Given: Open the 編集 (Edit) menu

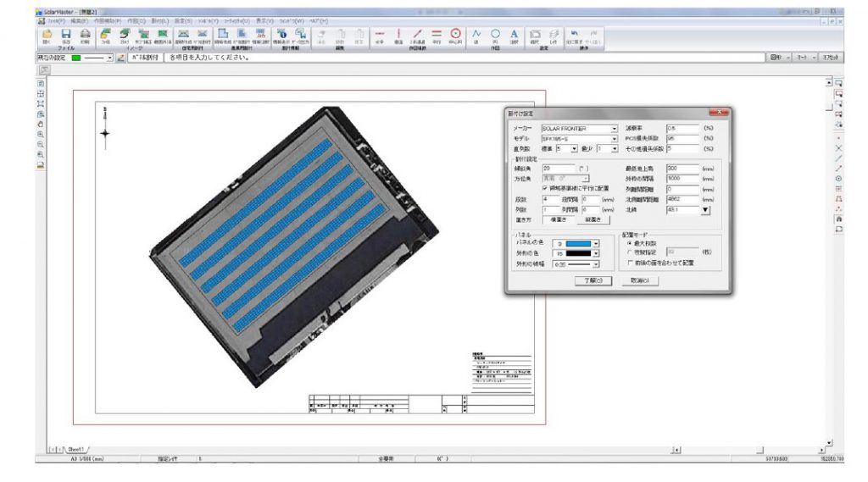Looking at the screenshot, I should (79, 21).
